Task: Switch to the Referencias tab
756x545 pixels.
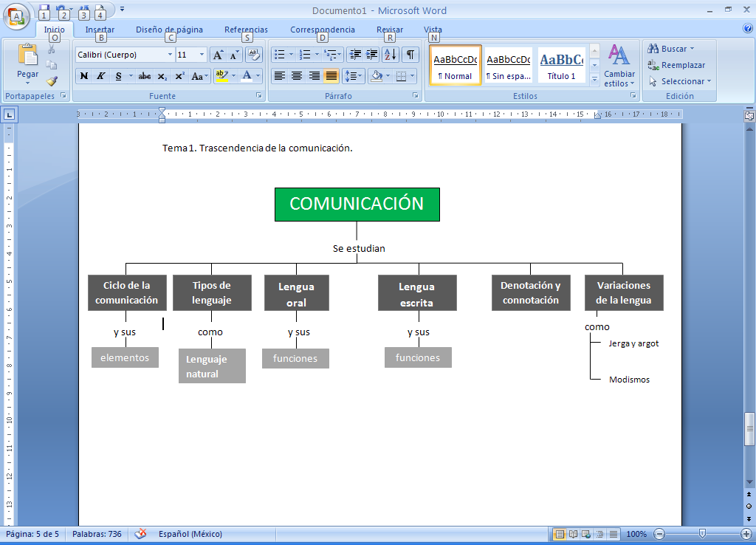Action: click(x=246, y=30)
